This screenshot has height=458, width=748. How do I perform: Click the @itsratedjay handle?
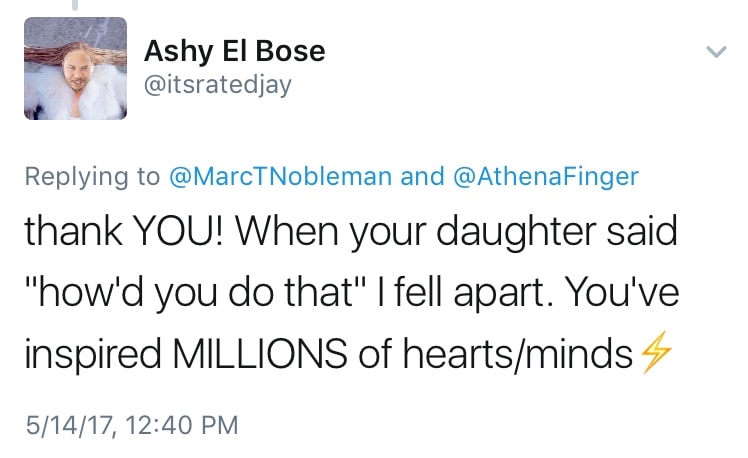(218, 86)
